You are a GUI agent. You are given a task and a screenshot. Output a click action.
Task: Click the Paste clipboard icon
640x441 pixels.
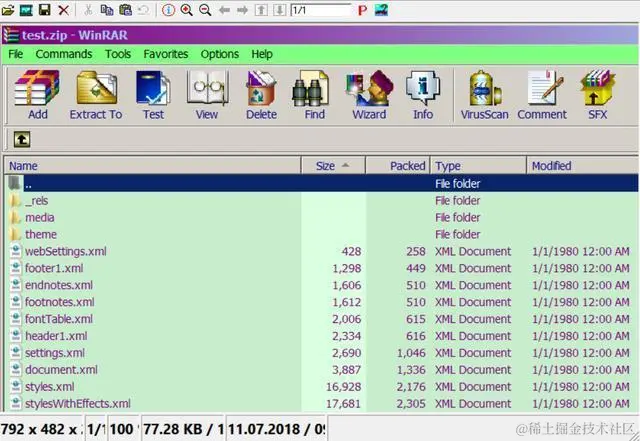[x=125, y=10]
